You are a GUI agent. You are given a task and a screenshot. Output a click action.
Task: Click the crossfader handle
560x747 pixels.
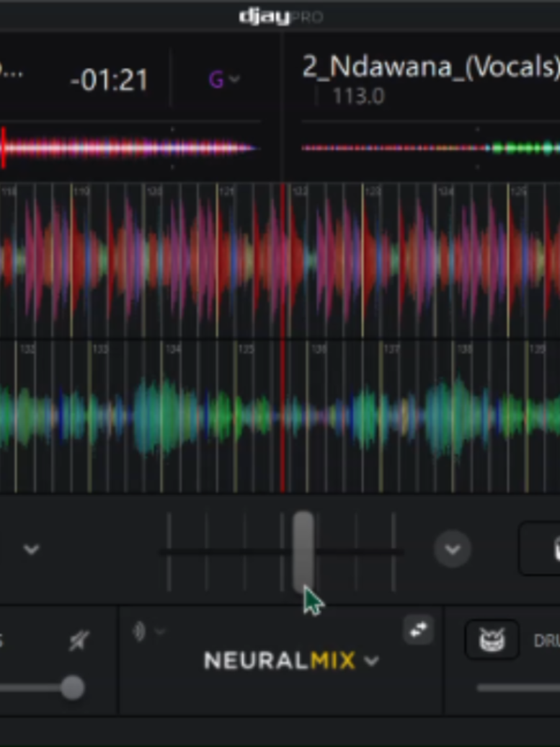303,552
